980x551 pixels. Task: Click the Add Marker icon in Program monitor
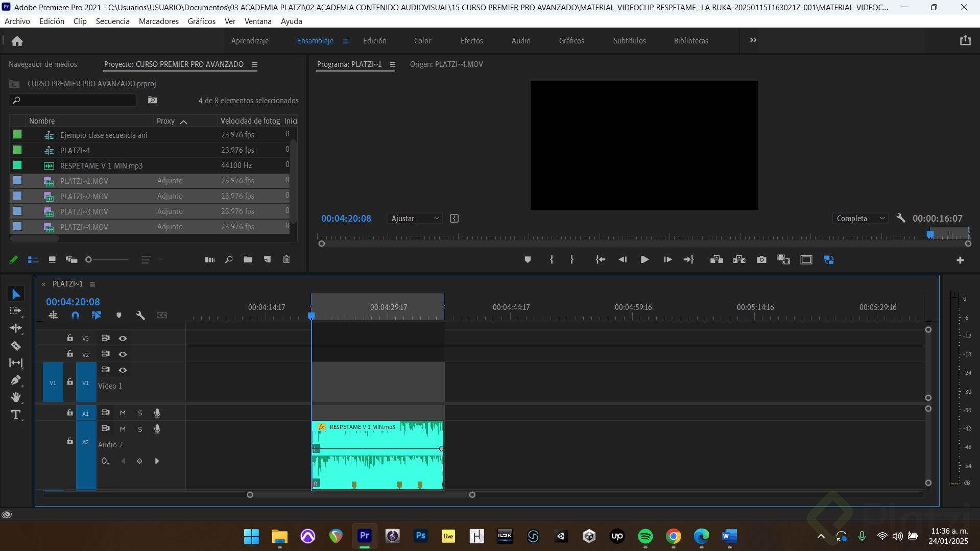[528, 260]
